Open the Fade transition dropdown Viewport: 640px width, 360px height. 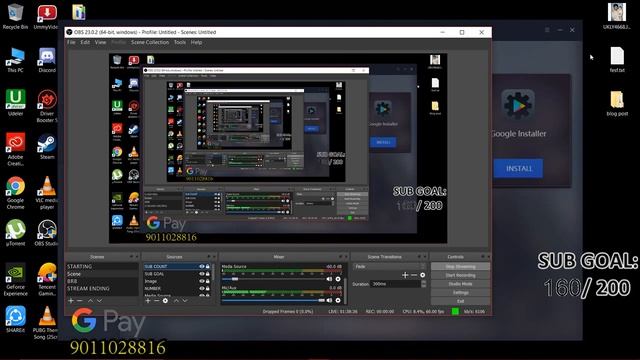pyautogui.click(x=389, y=267)
